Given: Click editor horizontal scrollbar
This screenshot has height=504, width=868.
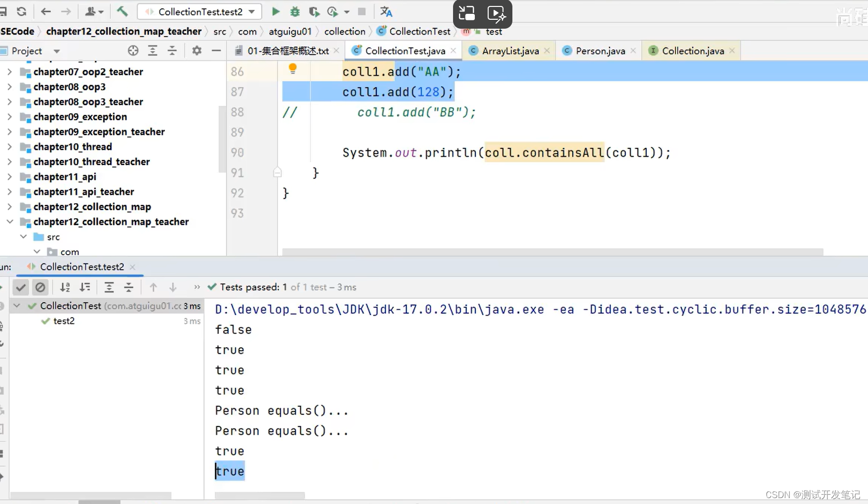Looking at the screenshot, I should click(x=552, y=252).
